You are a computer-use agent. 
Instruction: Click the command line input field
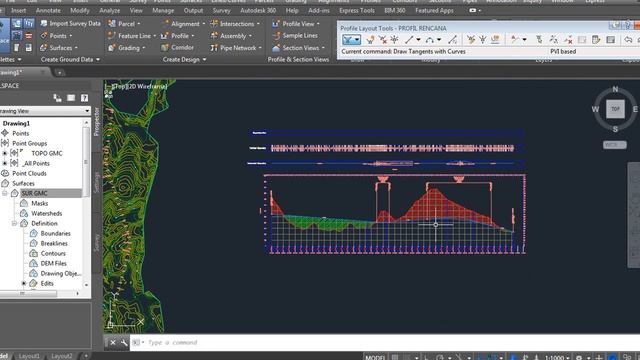(384, 342)
